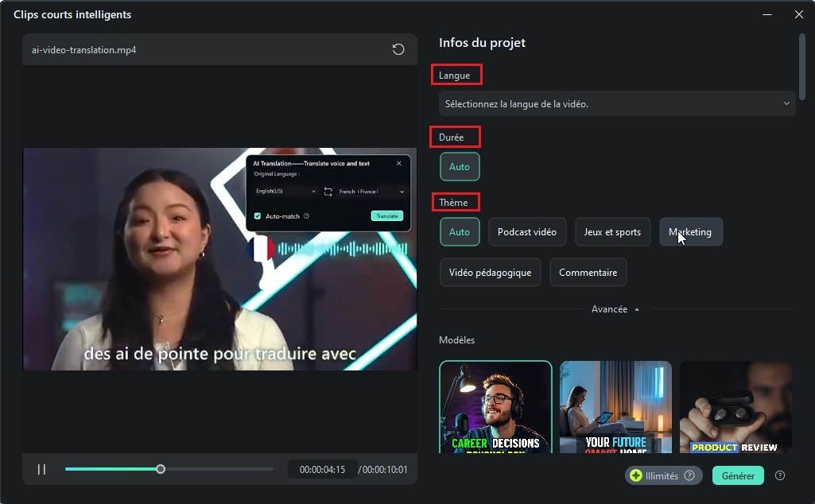Click the Générer button
The width and height of the screenshot is (815, 504).
pos(738,475)
